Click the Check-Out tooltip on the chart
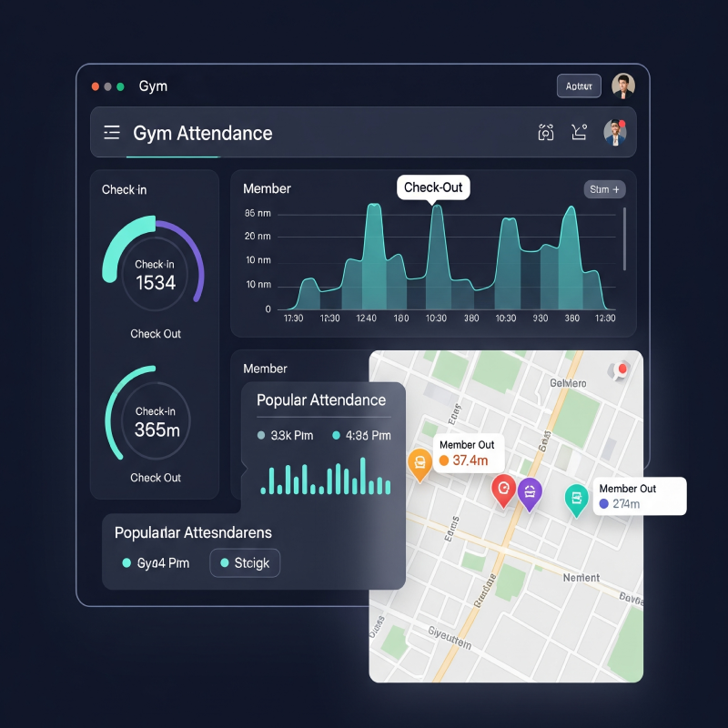The width and height of the screenshot is (728, 728). [433, 187]
